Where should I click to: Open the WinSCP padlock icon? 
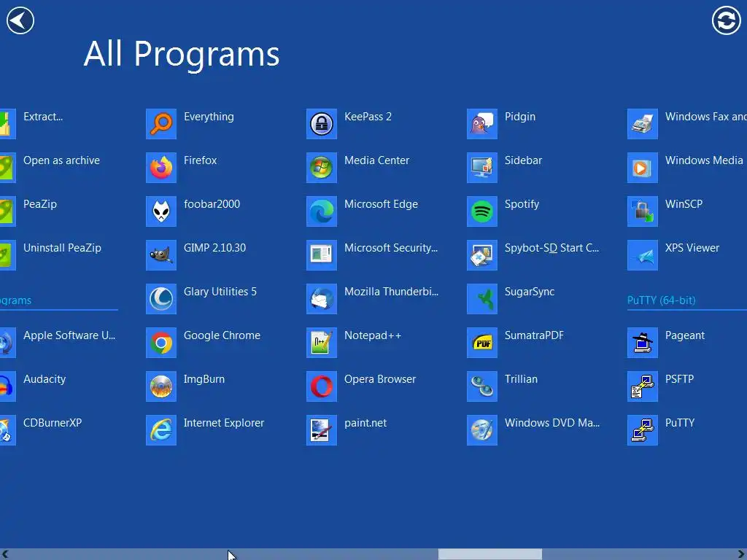[x=643, y=211]
